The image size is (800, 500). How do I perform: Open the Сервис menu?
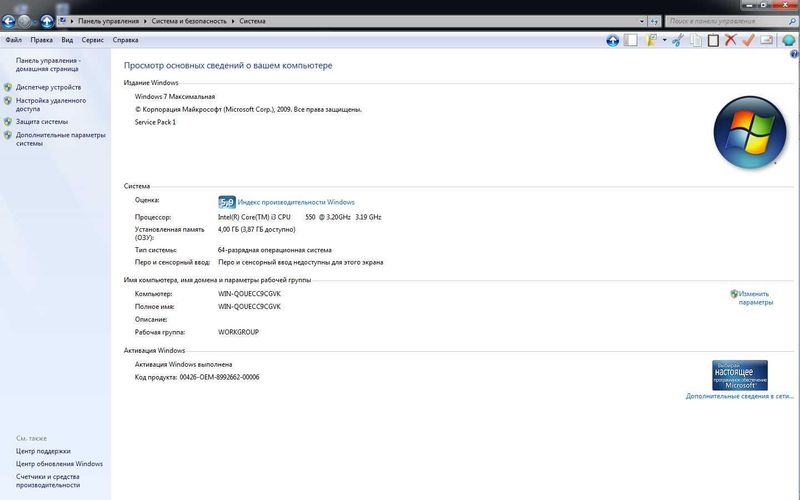(x=93, y=40)
